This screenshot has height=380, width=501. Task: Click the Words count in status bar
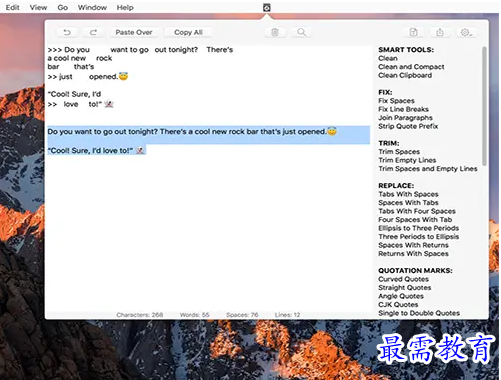[195, 315]
